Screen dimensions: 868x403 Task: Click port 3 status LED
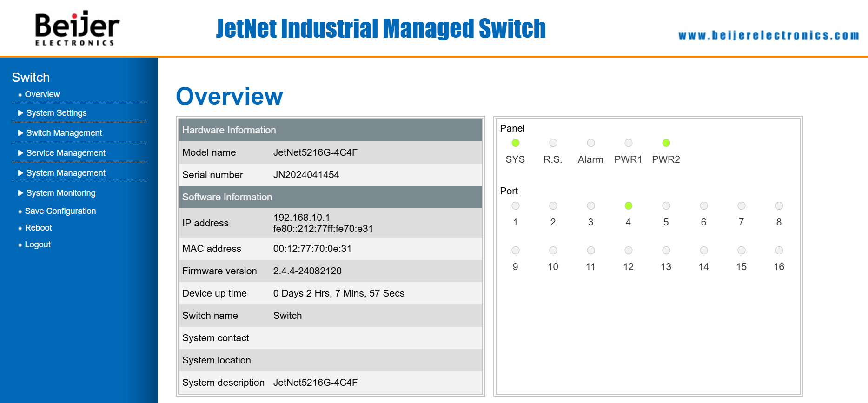pyautogui.click(x=590, y=206)
